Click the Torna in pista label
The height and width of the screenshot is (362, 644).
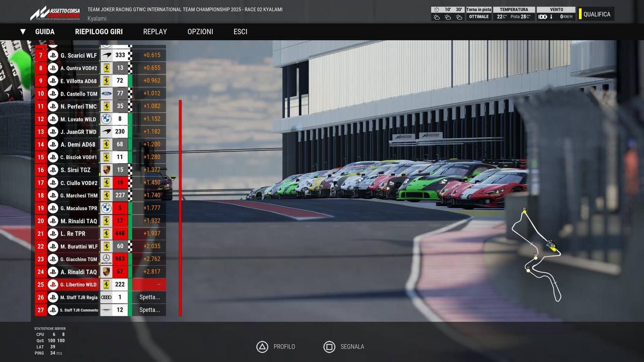pyautogui.click(x=478, y=10)
